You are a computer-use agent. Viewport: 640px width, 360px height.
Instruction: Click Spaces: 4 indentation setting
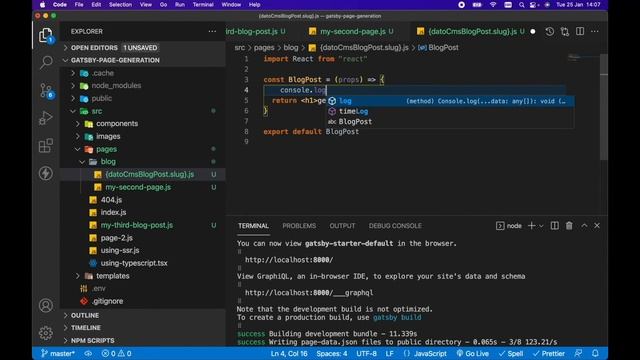coord(332,353)
